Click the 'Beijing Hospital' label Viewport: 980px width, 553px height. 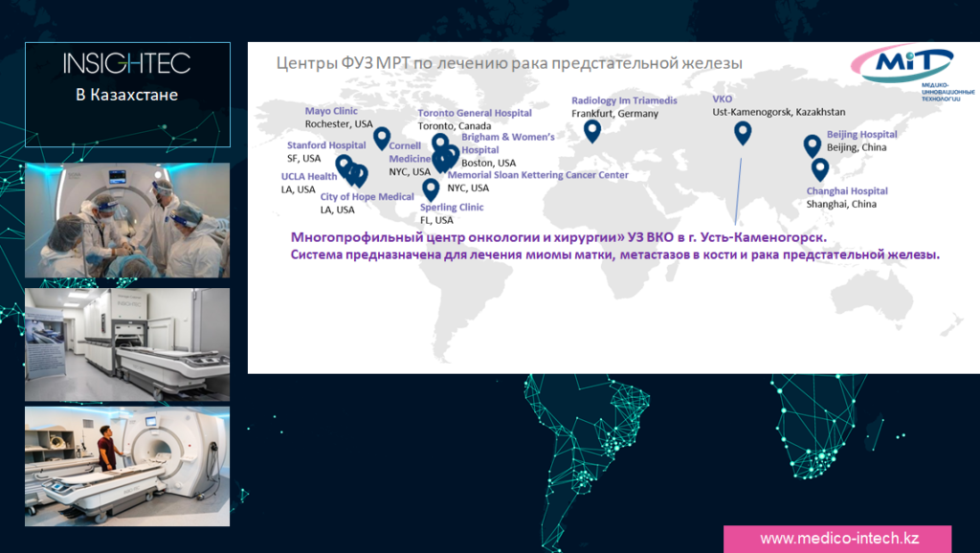click(x=861, y=134)
